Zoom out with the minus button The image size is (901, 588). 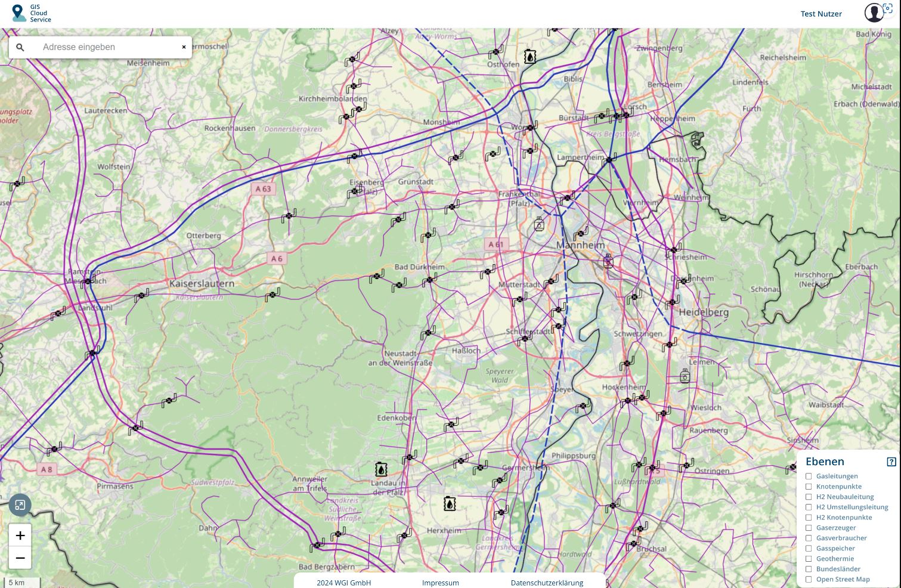[x=20, y=558]
